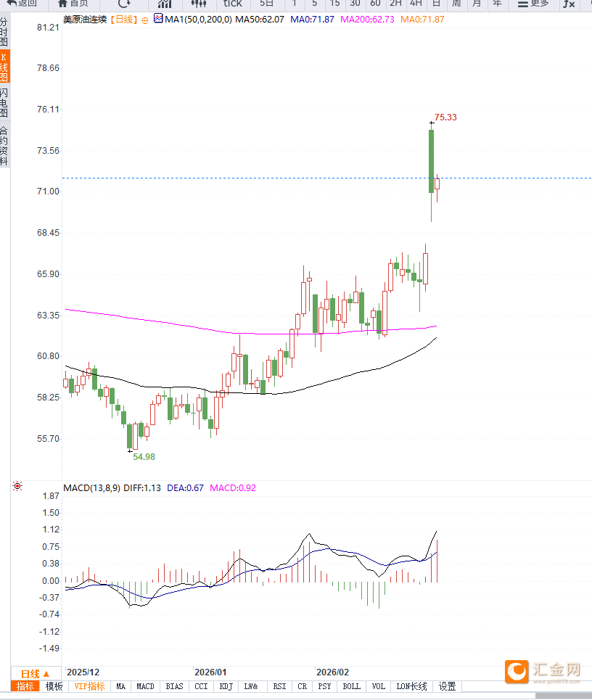
Task: Go to 首页 home button
Action: click(x=73, y=4)
